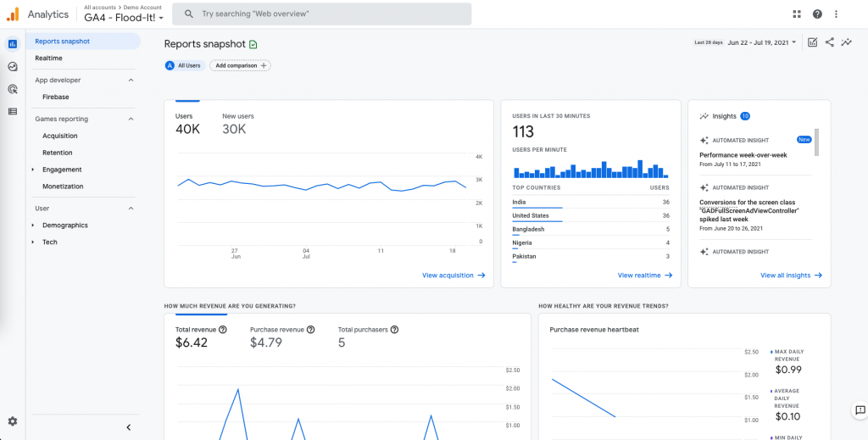Click the Add comparison button
868x440 pixels.
click(240, 65)
